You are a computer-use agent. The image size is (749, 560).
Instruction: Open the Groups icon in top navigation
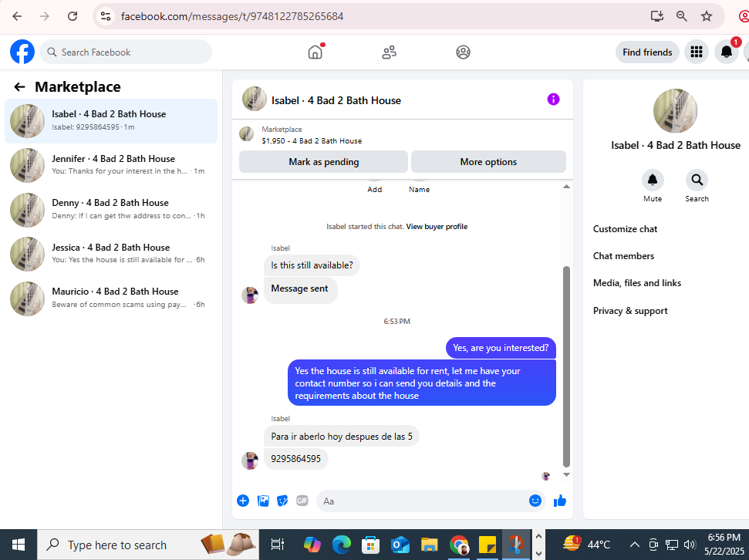pos(463,52)
